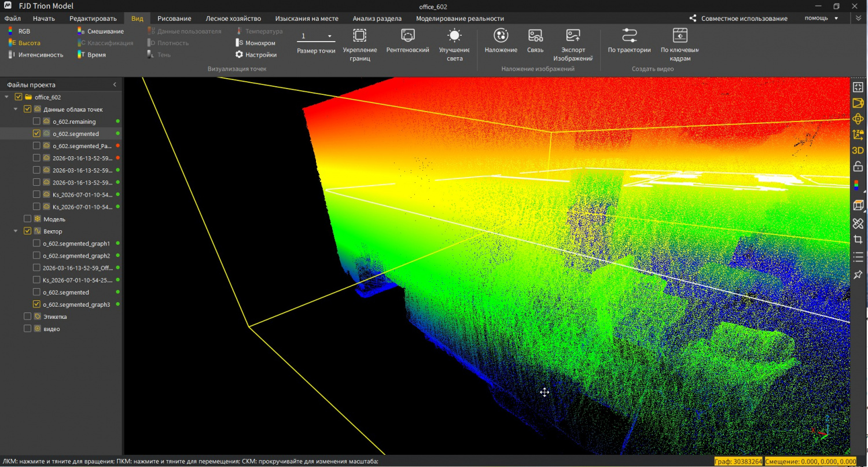Uncheck o_602.segmented_graph3 vector layer
868x467 pixels.
pyautogui.click(x=36, y=304)
